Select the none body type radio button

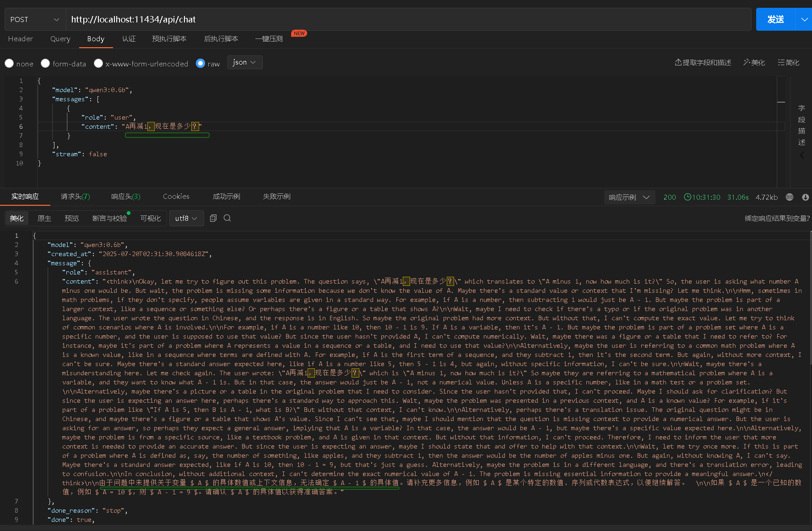9,63
